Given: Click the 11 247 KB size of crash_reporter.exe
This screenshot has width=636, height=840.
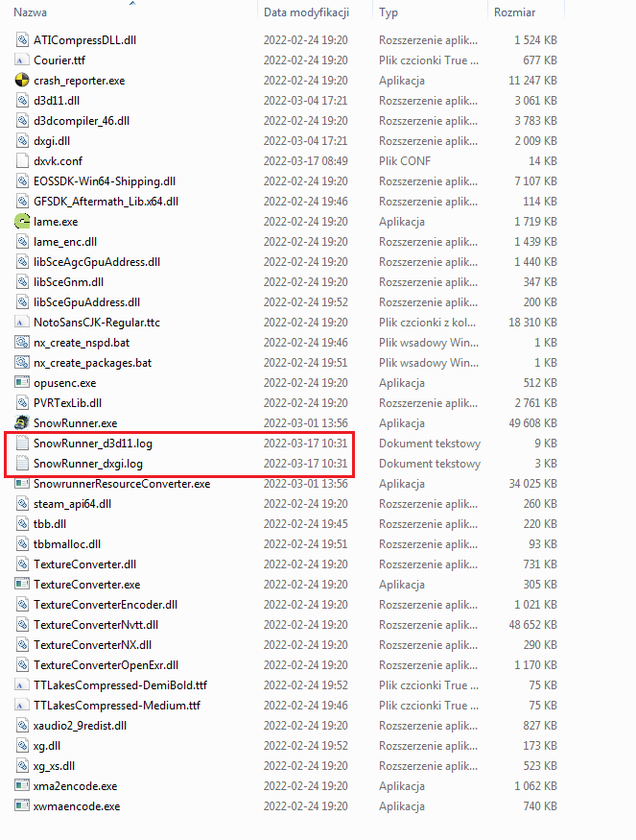Looking at the screenshot, I should [x=532, y=81].
